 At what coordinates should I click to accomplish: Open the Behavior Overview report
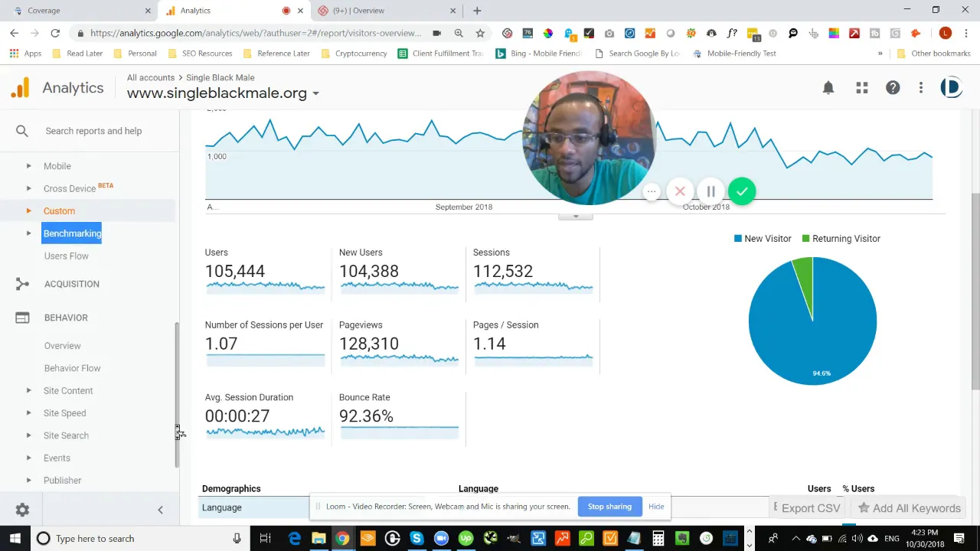[x=62, y=346]
